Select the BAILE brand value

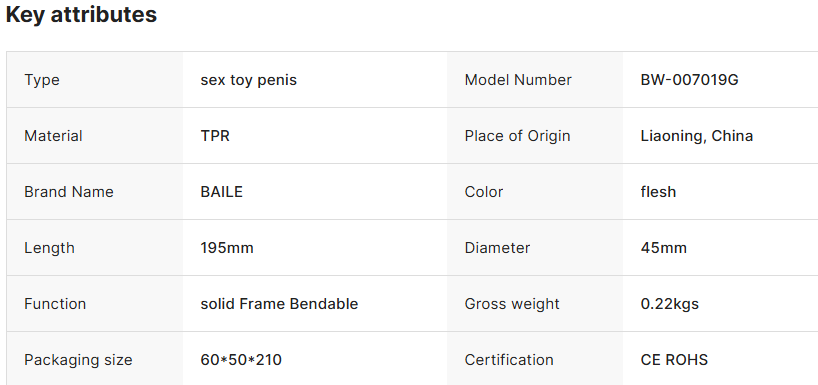[x=222, y=191]
